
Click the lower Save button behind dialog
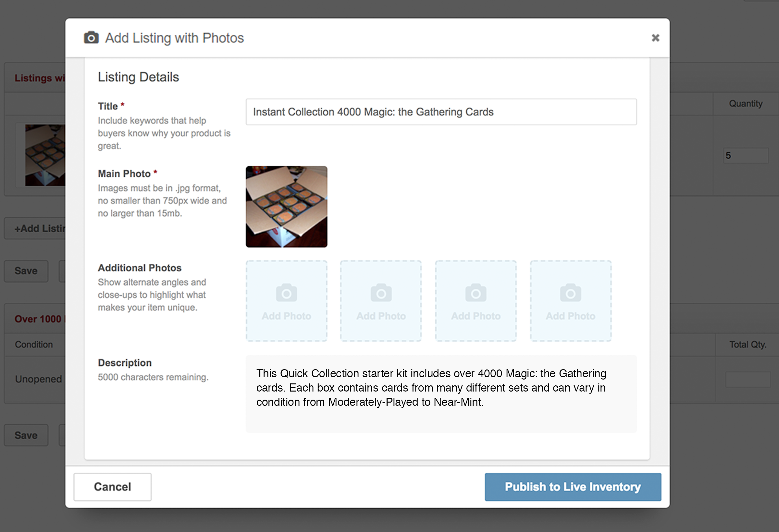(26, 435)
